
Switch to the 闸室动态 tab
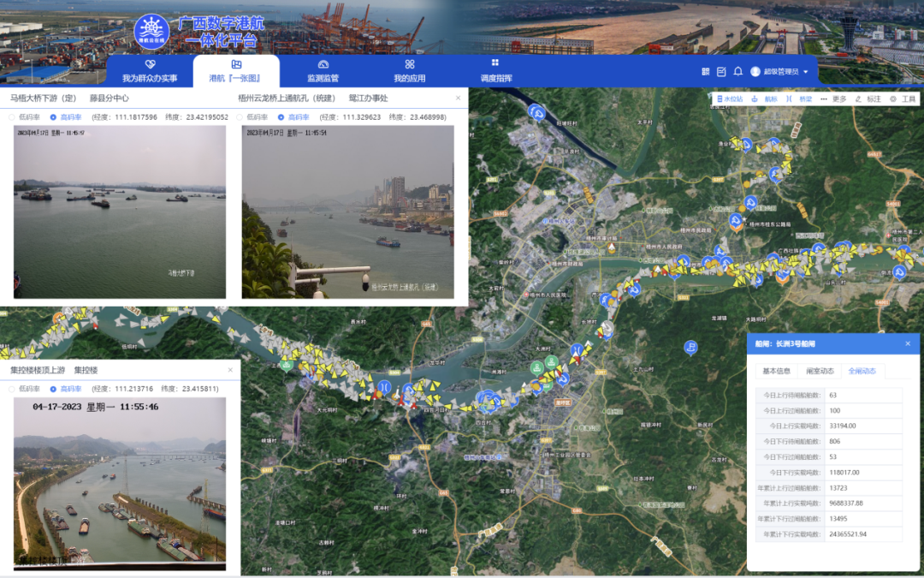[x=820, y=371]
